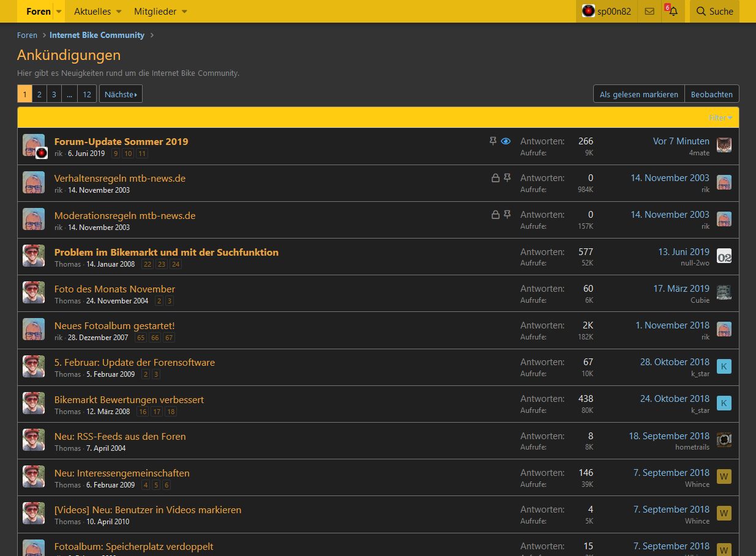Image resolution: width=756 pixels, height=556 pixels.
Task: Click k_star avatar on Forensoftware update row
Action: tap(724, 366)
